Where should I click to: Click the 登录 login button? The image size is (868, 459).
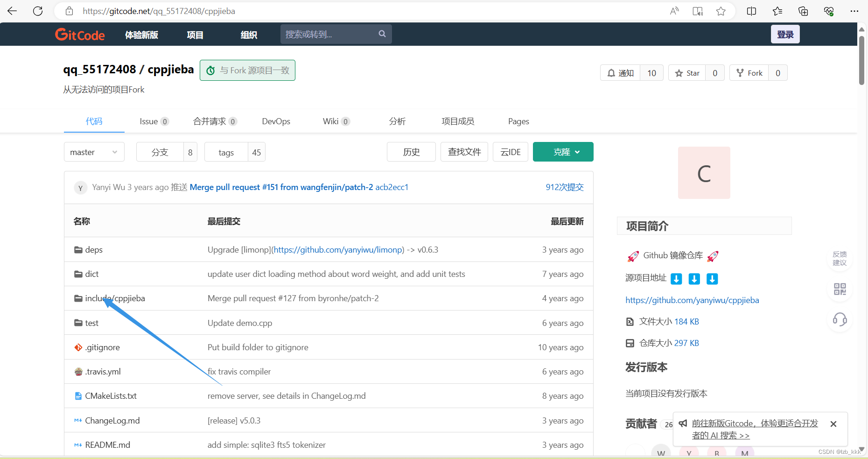tap(785, 34)
